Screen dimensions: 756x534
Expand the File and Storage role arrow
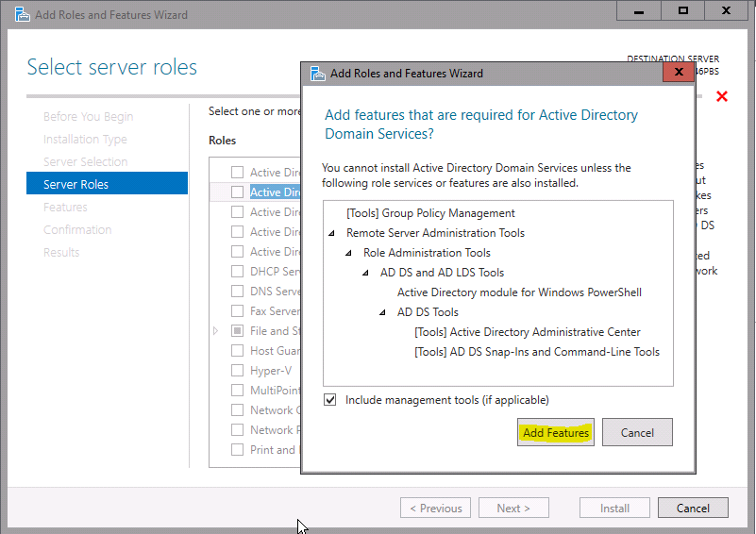coord(215,330)
